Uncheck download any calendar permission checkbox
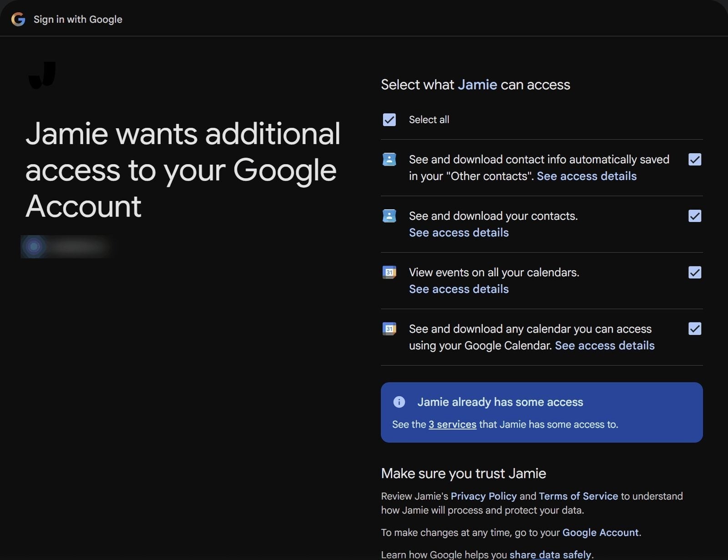The image size is (728, 560). (695, 328)
